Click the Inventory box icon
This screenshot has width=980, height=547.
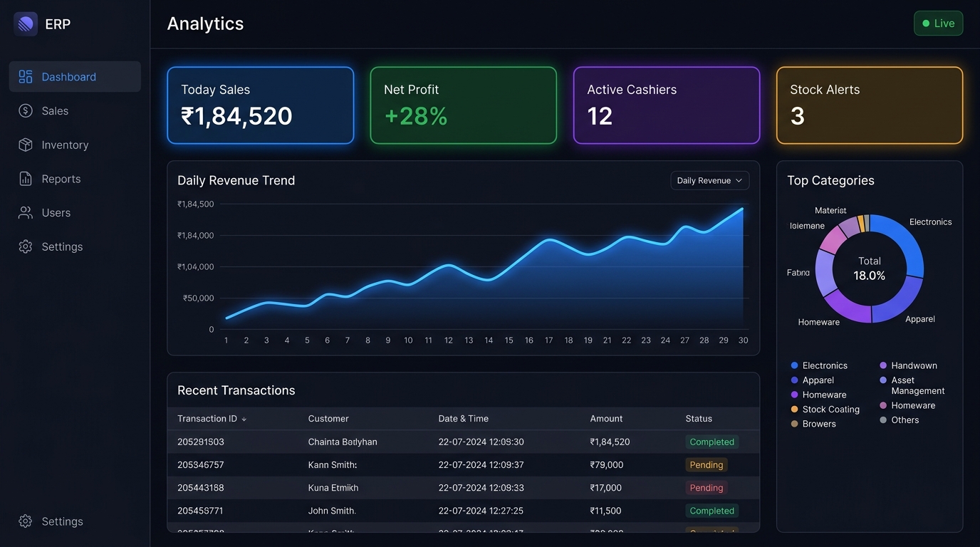(x=26, y=145)
